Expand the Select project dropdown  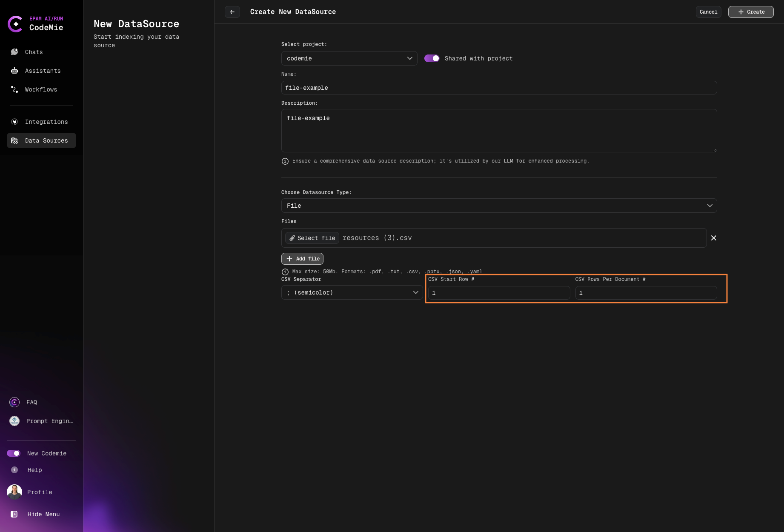point(349,58)
